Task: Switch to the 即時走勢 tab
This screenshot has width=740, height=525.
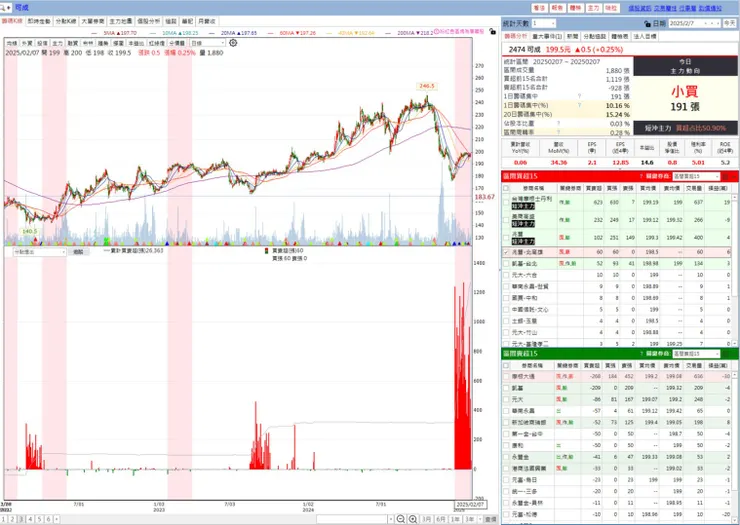Action: click(x=39, y=21)
